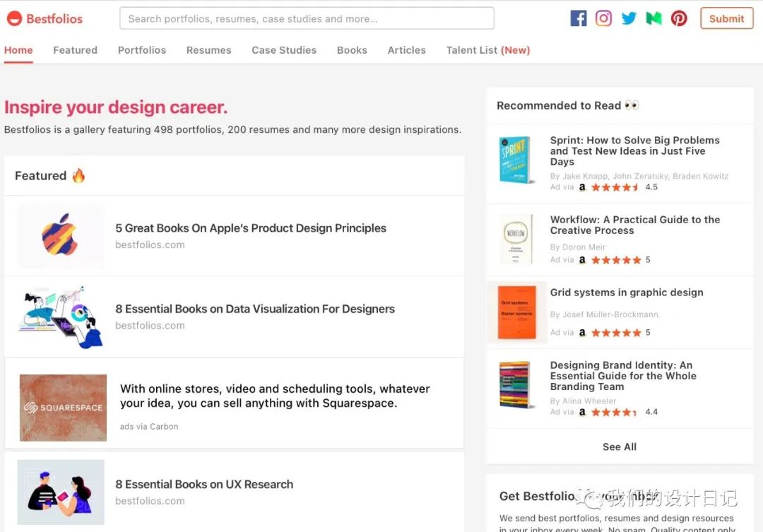Go to the Resumes tab
763x532 pixels.
coord(208,50)
